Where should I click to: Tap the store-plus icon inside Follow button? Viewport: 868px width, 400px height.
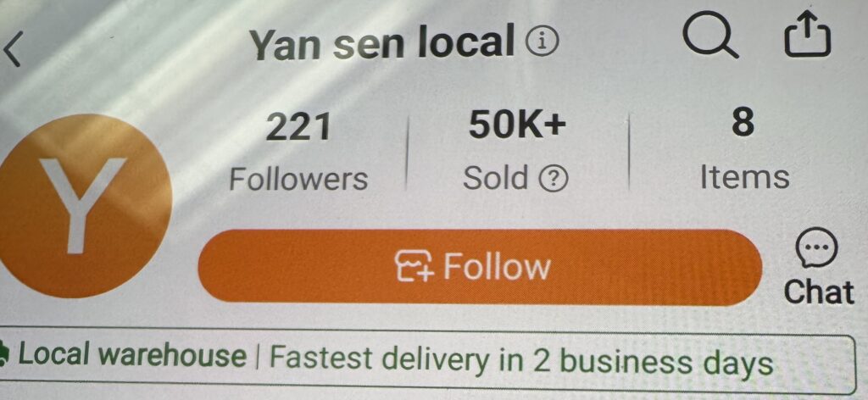click(x=415, y=266)
